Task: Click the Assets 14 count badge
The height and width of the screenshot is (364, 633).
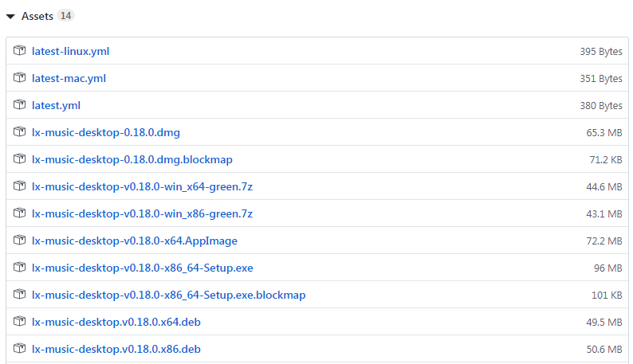Action: tap(65, 16)
